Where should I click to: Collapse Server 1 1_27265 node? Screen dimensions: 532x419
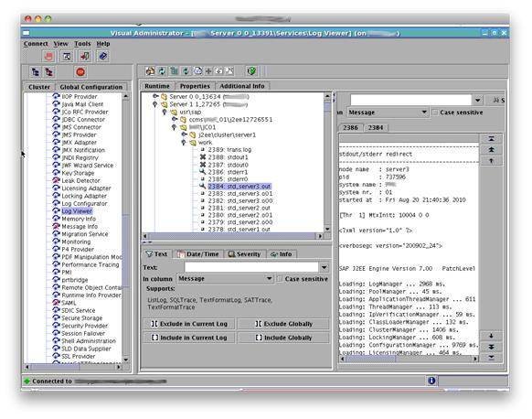coord(155,104)
